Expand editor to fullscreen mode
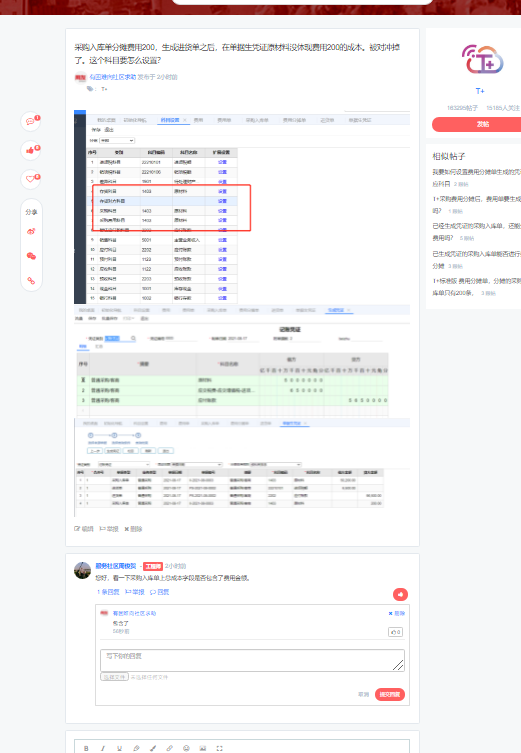 click(x=219, y=748)
